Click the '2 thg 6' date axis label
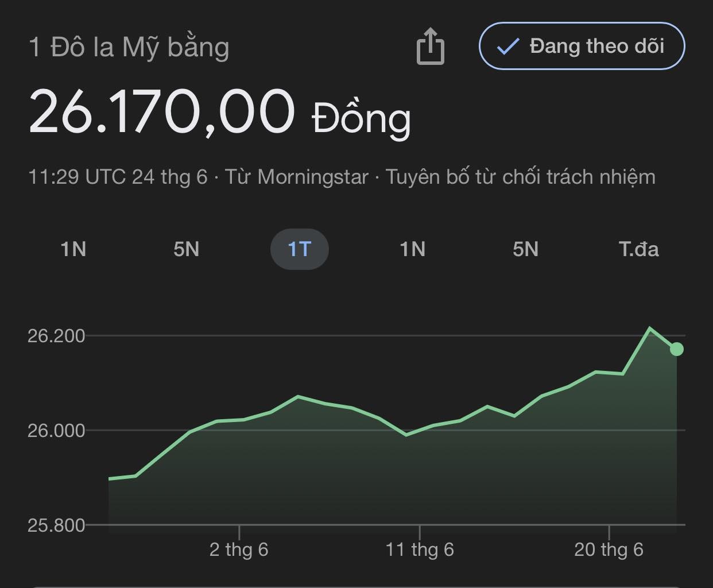This screenshot has width=713, height=588. click(239, 550)
